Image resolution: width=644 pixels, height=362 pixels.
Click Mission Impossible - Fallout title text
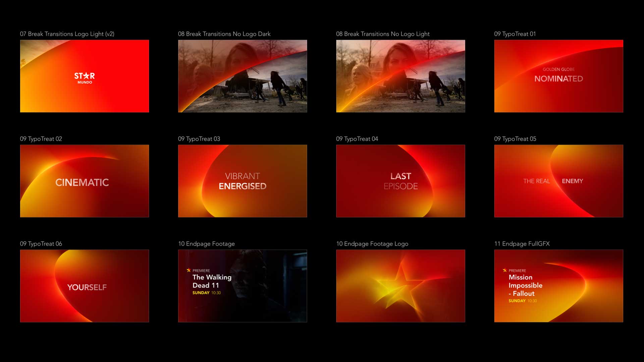(525, 285)
